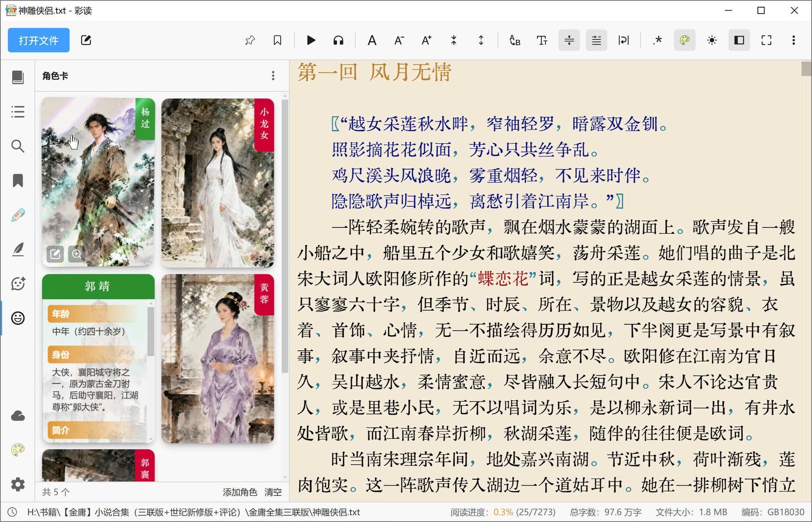Edit the 杨过 card via edit icon

coord(55,254)
